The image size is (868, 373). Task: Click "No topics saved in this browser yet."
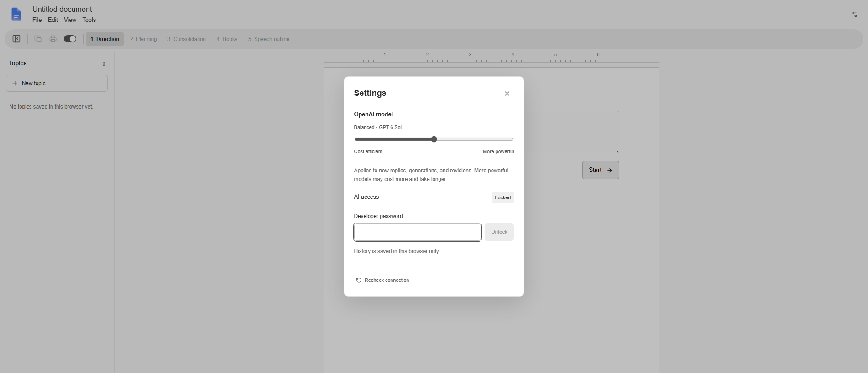51,107
